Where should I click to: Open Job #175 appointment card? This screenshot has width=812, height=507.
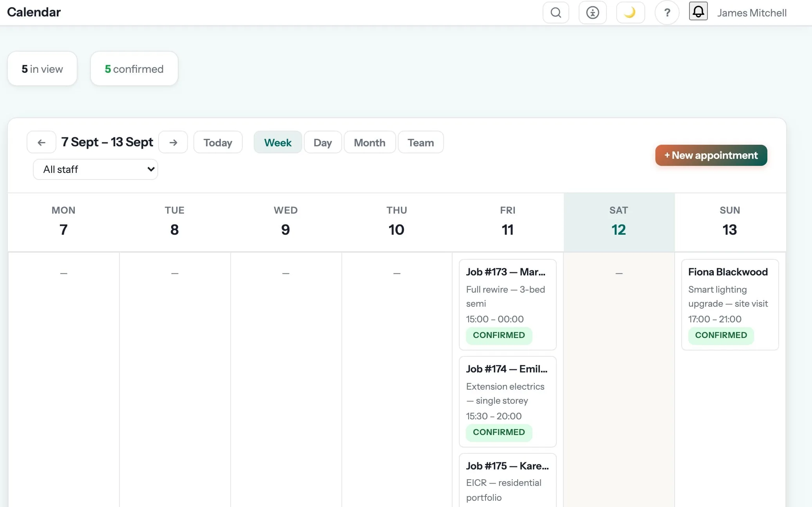click(x=507, y=480)
